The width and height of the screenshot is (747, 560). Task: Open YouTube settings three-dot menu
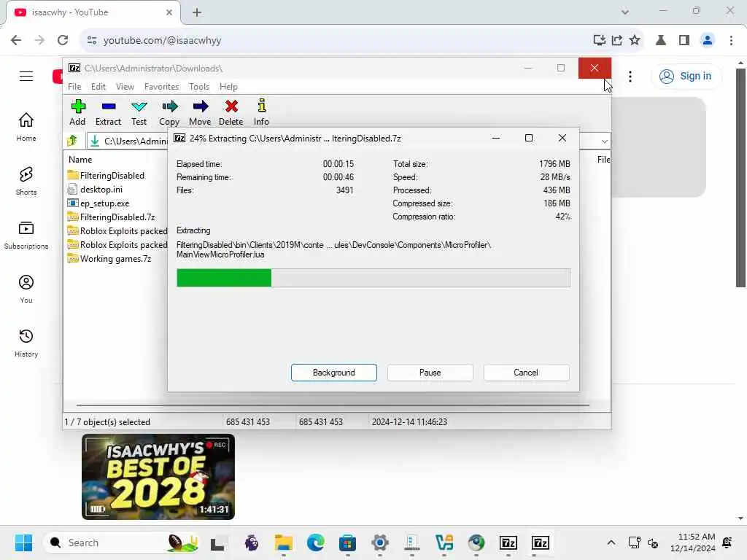630,76
